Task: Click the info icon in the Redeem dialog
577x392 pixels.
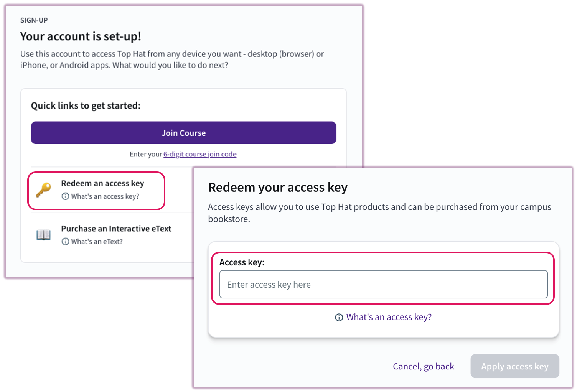Action: 339,317
